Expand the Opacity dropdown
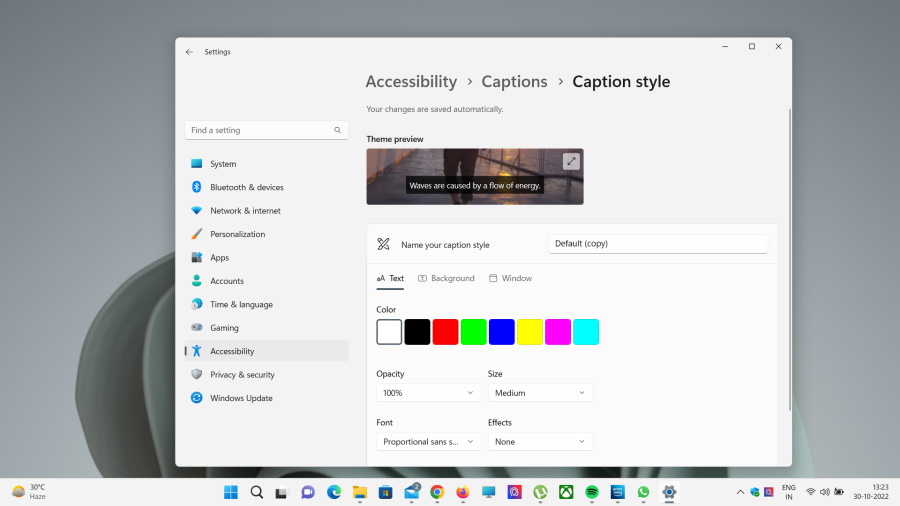Viewport: 900px width, 506px height. click(428, 393)
